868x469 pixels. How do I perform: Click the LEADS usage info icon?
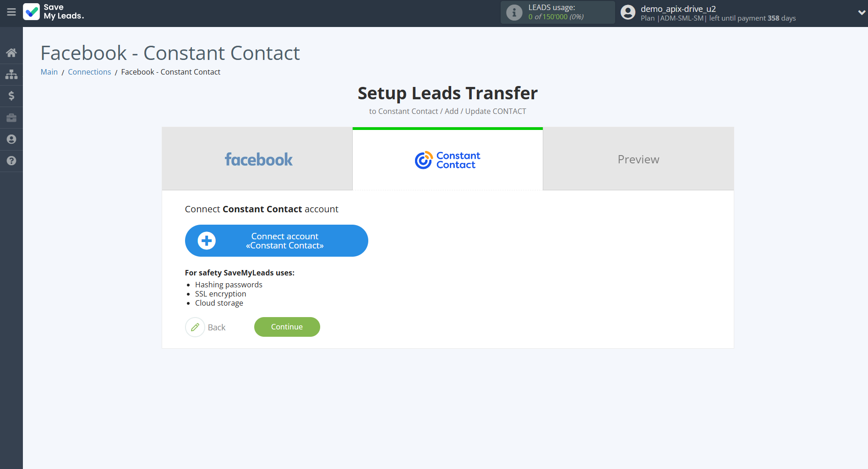click(x=514, y=12)
